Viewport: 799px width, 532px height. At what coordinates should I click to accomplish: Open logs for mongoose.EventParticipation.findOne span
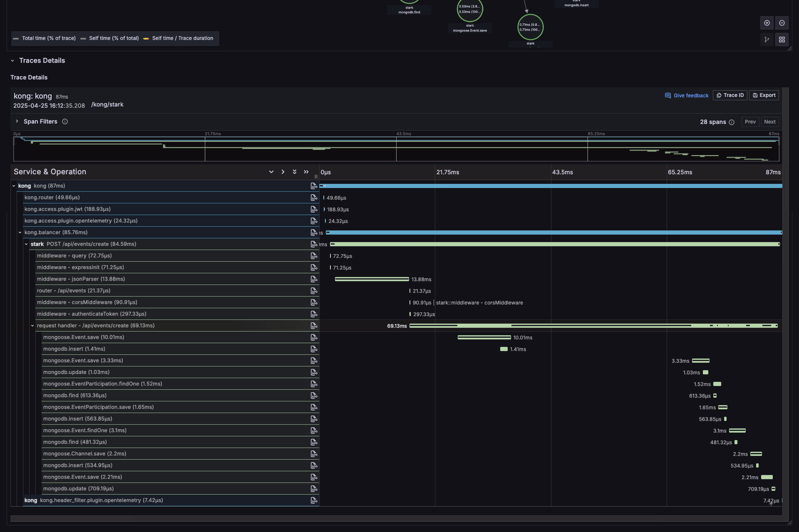coord(314,384)
